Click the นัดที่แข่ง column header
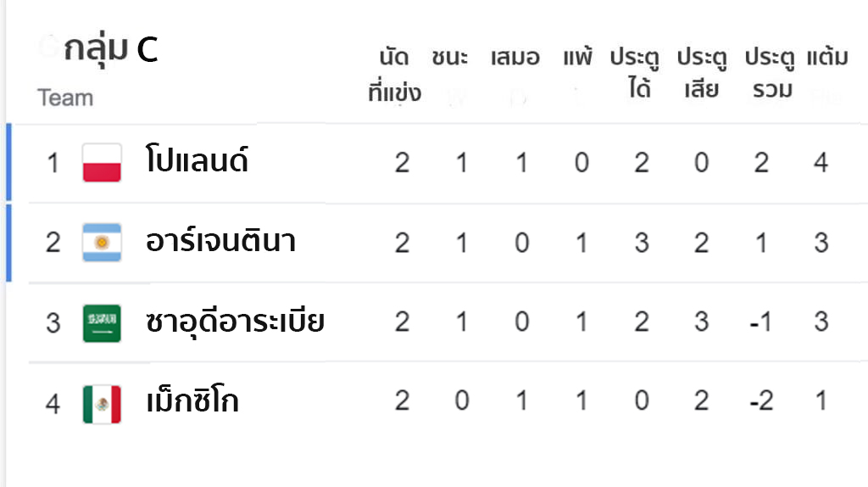This screenshot has height=487, width=868. [x=395, y=75]
